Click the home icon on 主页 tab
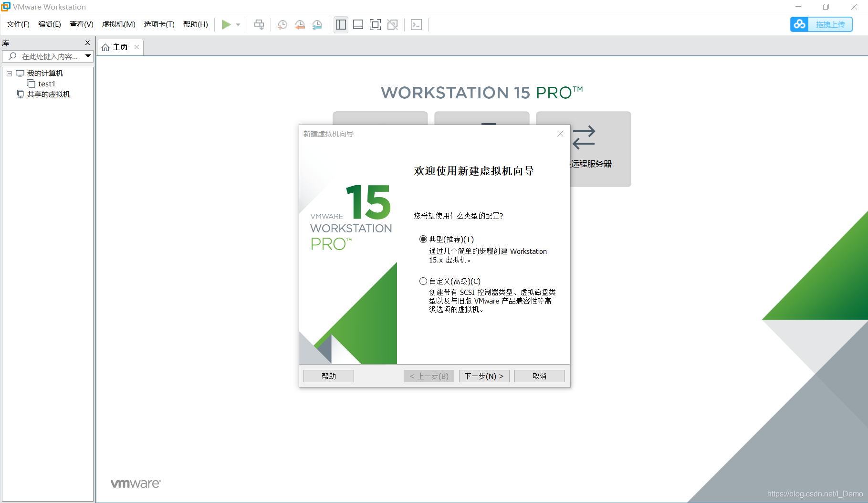This screenshot has height=503, width=868. [x=105, y=47]
